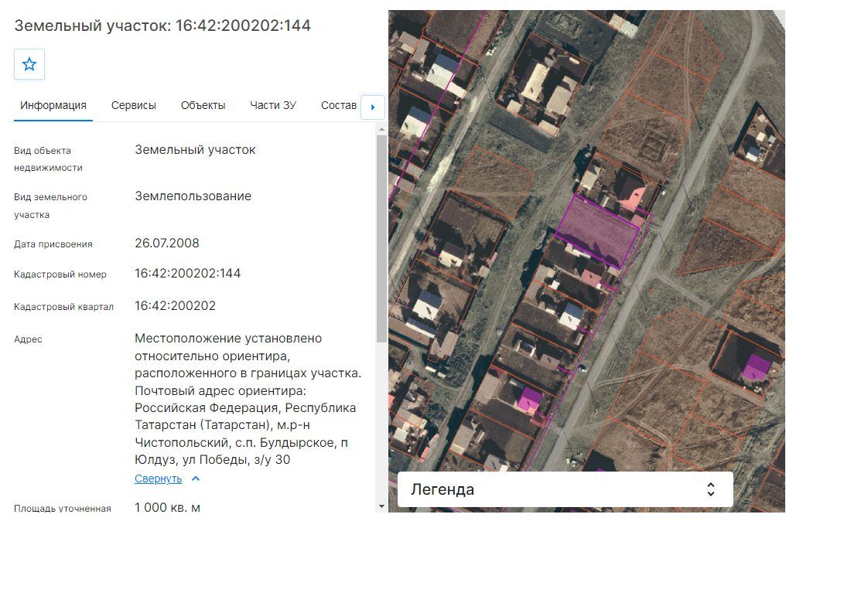The width and height of the screenshot is (868, 613).
Task: Open the Информация tab
Action: click(53, 105)
